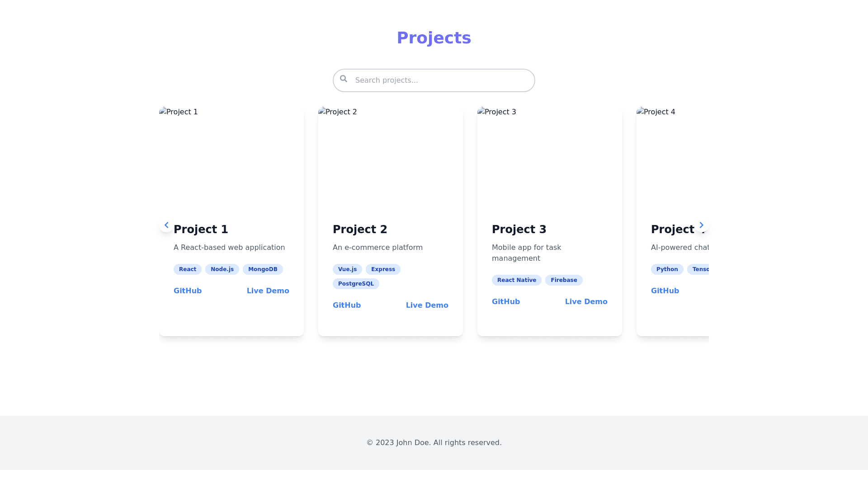Screen dimensions: 868x488
Task: Click the search magnifier icon
Action: 344,79
